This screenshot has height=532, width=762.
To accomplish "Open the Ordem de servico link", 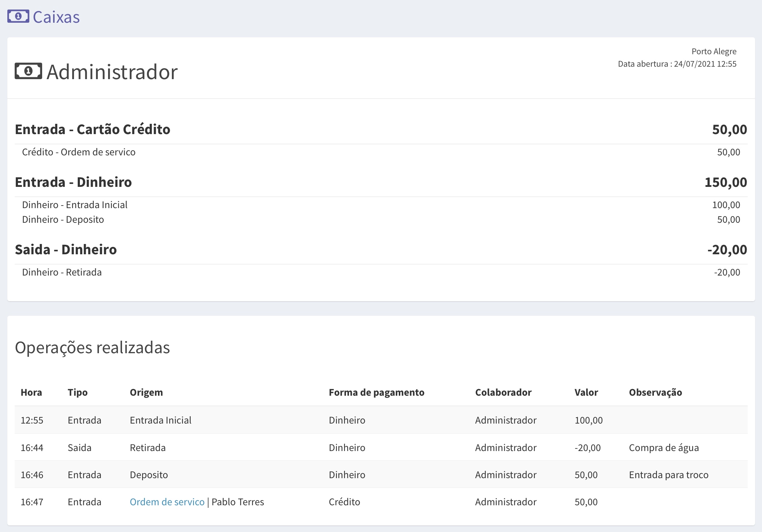I will [x=167, y=502].
